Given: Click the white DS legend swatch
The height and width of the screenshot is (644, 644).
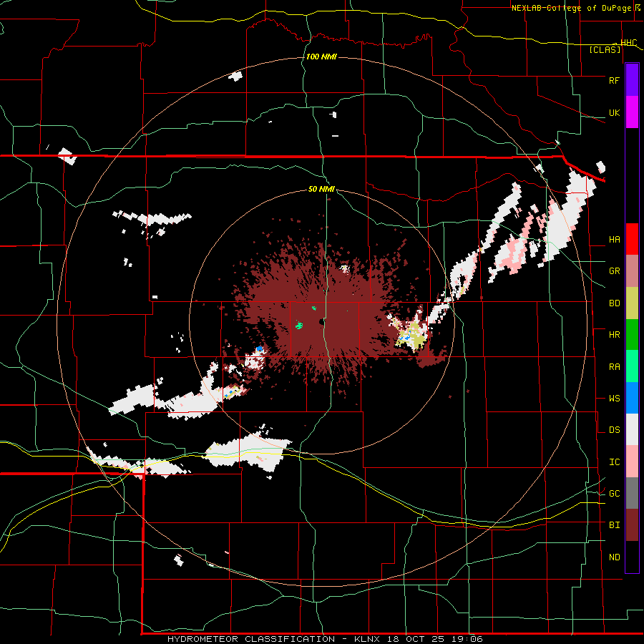Looking at the screenshot, I should click(632, 429).
